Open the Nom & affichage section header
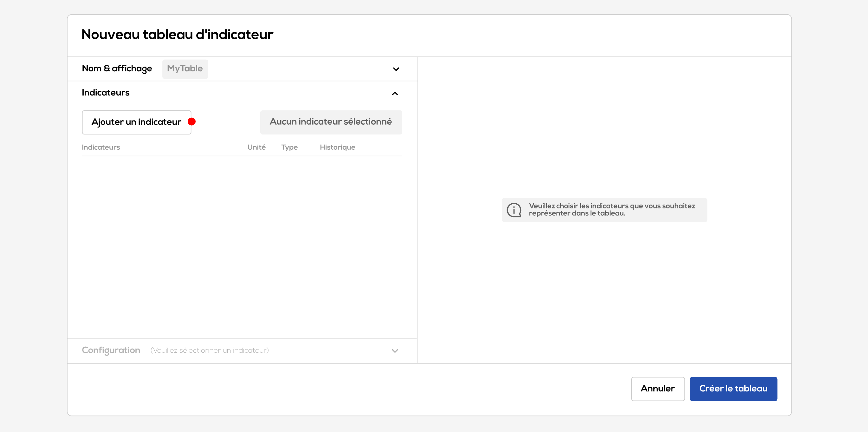The height and width of the screenshot is (432, 868). [117, 69]
